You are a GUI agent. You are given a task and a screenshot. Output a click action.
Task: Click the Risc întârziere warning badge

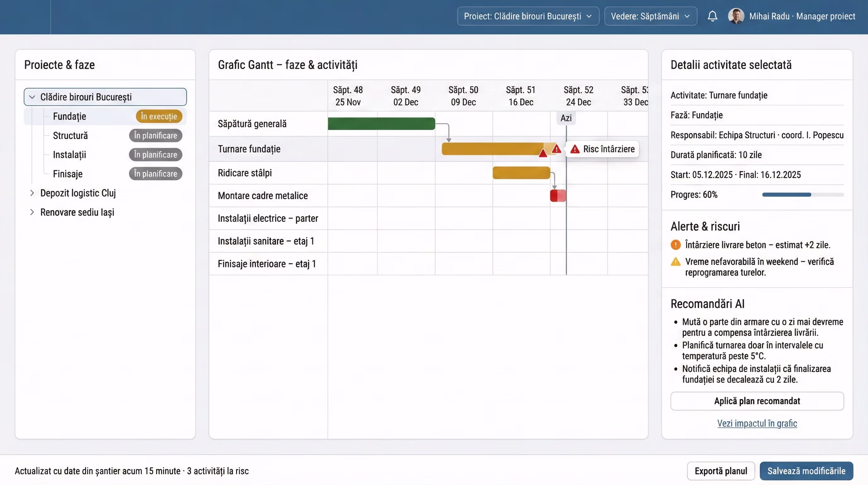(x=603, y=149)
